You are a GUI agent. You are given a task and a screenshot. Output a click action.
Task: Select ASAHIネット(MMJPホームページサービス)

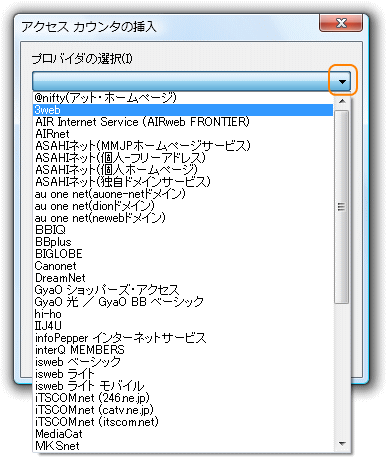[x=183, y=146]
